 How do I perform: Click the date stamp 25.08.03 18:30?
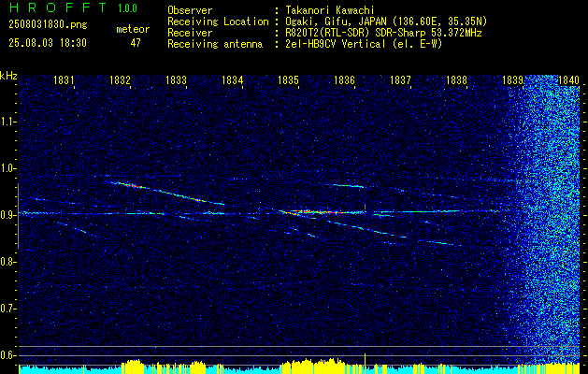click(48, 43)
